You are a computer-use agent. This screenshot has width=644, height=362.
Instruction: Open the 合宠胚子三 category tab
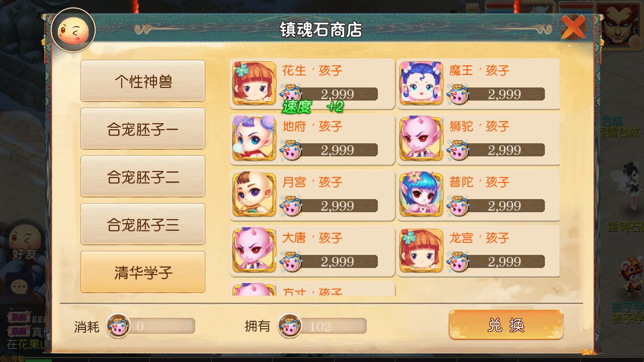click(x=143, y=225)
